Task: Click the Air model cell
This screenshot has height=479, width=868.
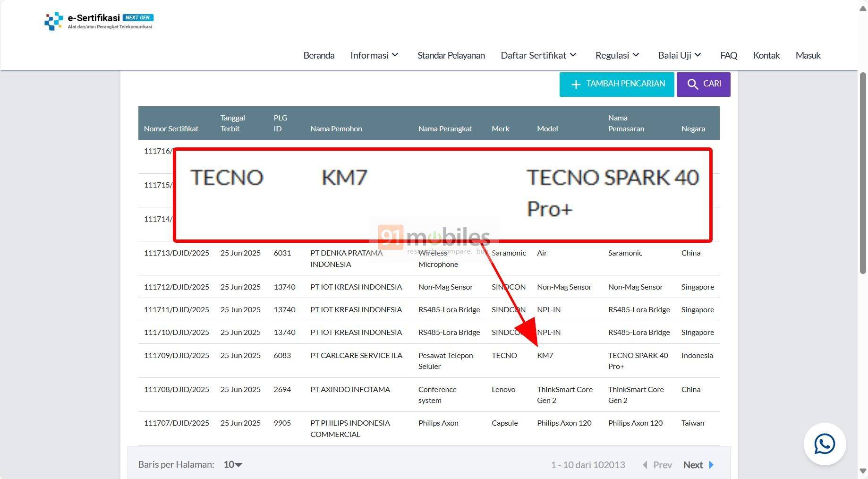Action: [542, 253]
